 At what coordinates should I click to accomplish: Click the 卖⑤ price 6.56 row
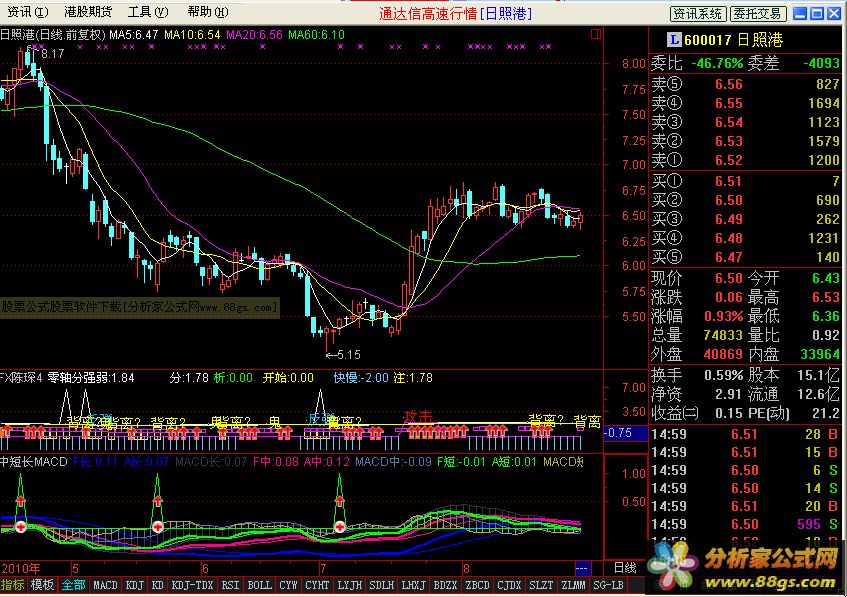(x=745, y=84)
